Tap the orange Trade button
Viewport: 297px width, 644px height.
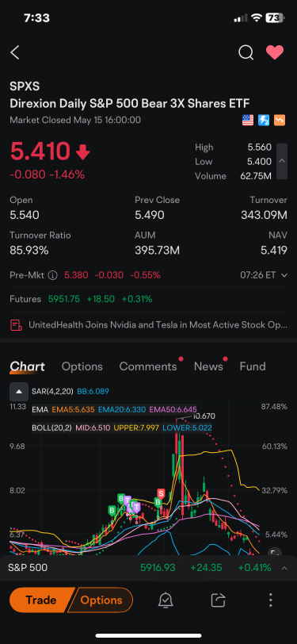40,600
